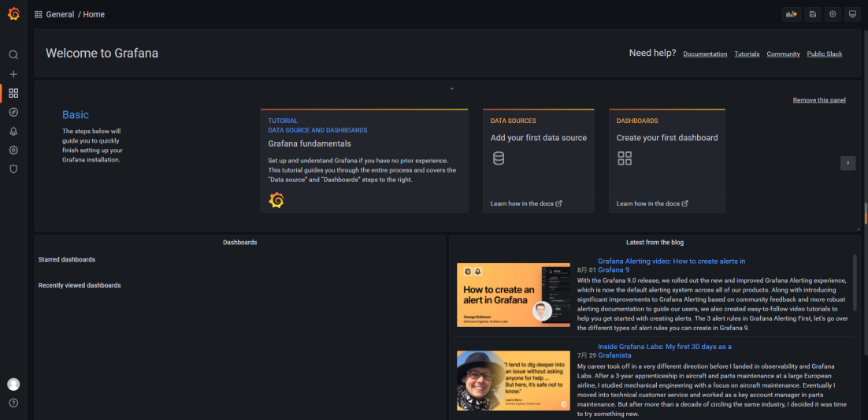
Task: Open Grafana Alerting video blog post link
Action: [672, 266]
